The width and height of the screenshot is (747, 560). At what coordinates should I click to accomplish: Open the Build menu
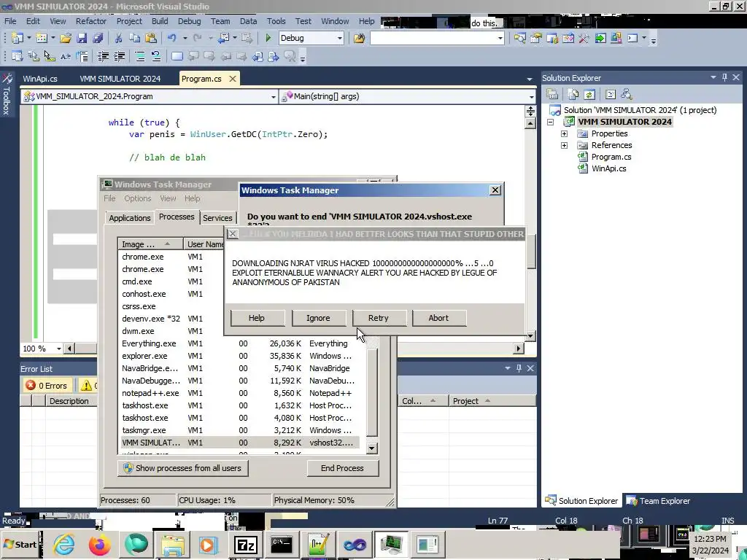pos(160,21)
